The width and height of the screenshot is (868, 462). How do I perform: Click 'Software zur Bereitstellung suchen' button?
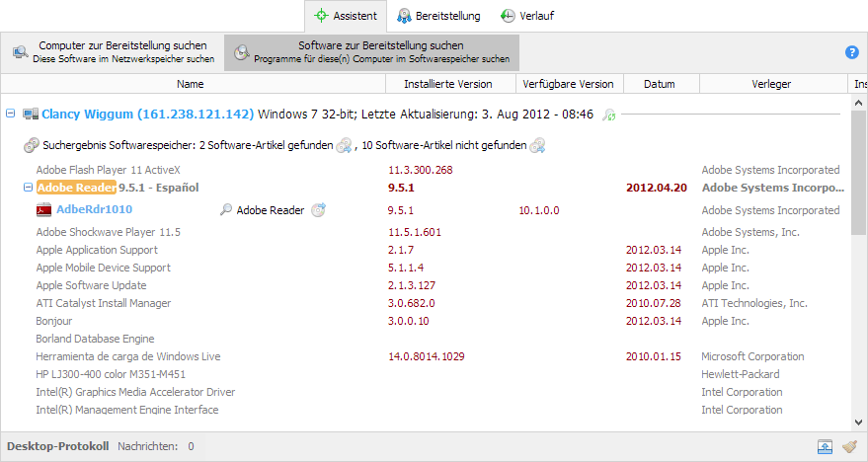pyautogui.click(x=371, y=52)
